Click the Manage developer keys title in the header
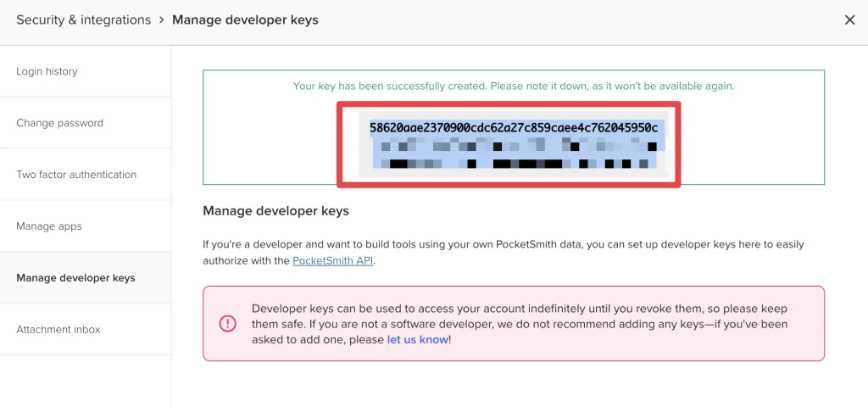868x407 pixels. pos(245,20)
